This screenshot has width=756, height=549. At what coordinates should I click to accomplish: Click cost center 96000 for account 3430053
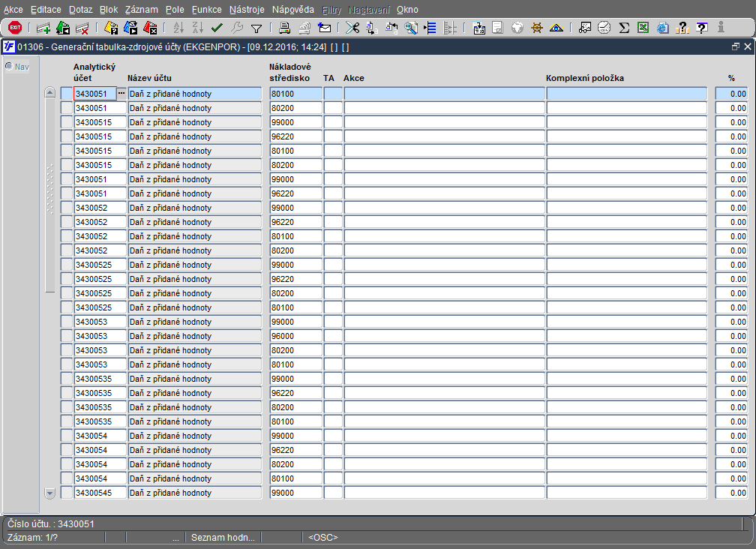point(295,336)
